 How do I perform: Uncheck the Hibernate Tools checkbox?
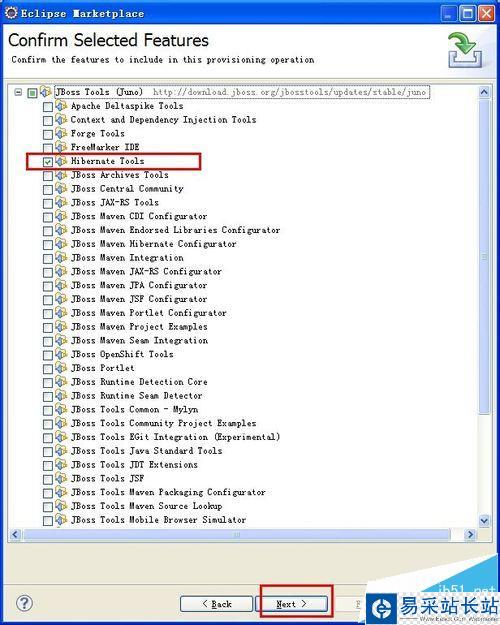point(48,162)
